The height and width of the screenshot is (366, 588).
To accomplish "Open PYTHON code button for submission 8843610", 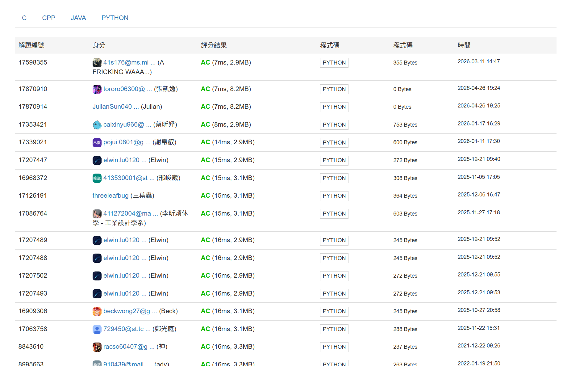I will point(334,347).
